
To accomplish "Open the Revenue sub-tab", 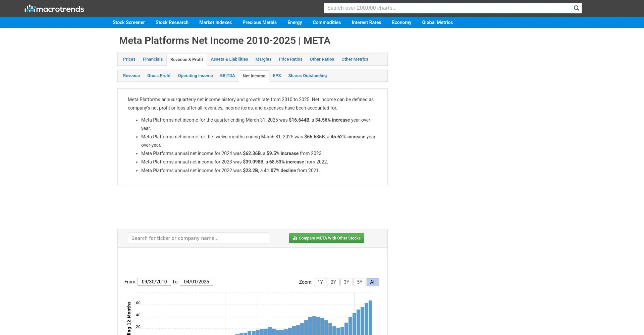I will (x=131, y=76).
